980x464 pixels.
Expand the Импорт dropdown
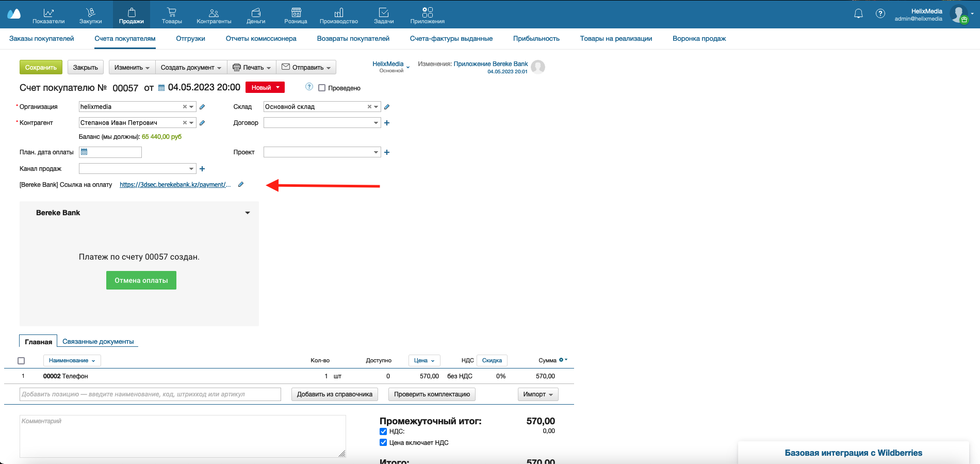click(x=538, y=394)
